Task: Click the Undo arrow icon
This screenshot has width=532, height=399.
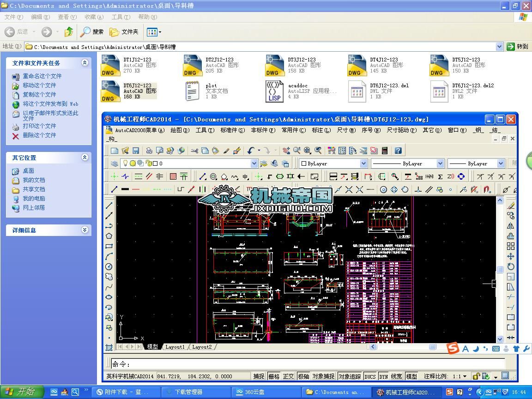Action: [251, 151]
